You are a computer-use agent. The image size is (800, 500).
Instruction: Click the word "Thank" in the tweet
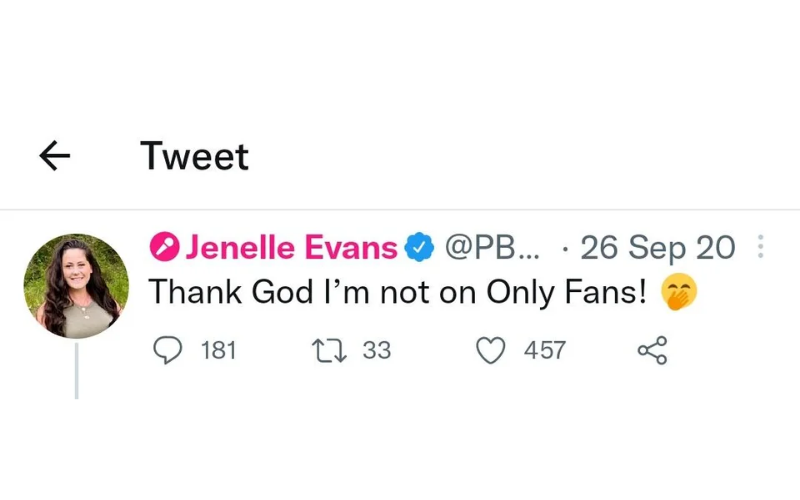coord(195,292)
